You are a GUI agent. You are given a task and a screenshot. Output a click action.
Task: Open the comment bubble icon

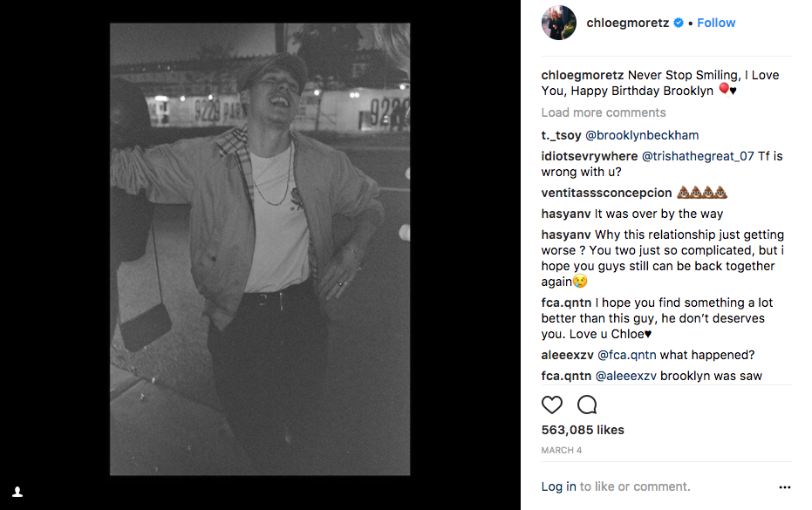click(586, 405)
